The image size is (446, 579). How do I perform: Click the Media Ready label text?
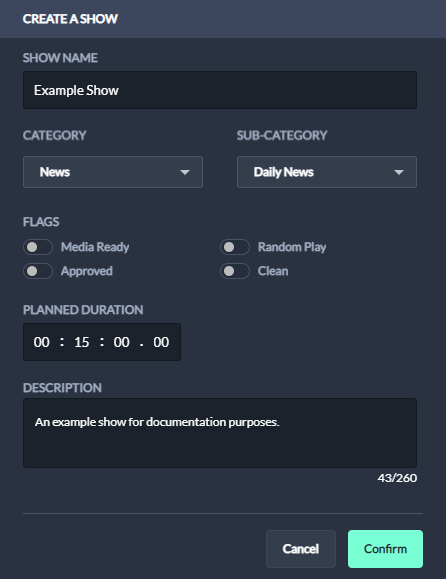[95, 247]
